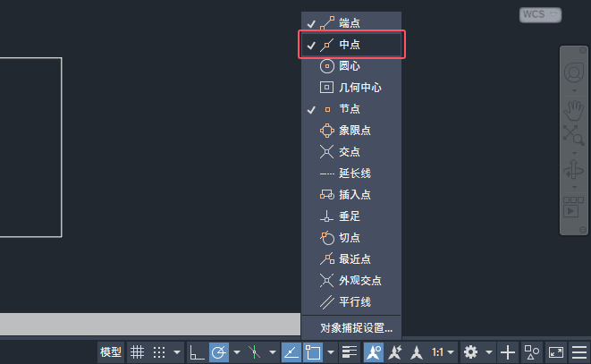Toggle the 端点 endpoint snap option
The width and height of the screenshot is (591, 364).
click(350, 23)
